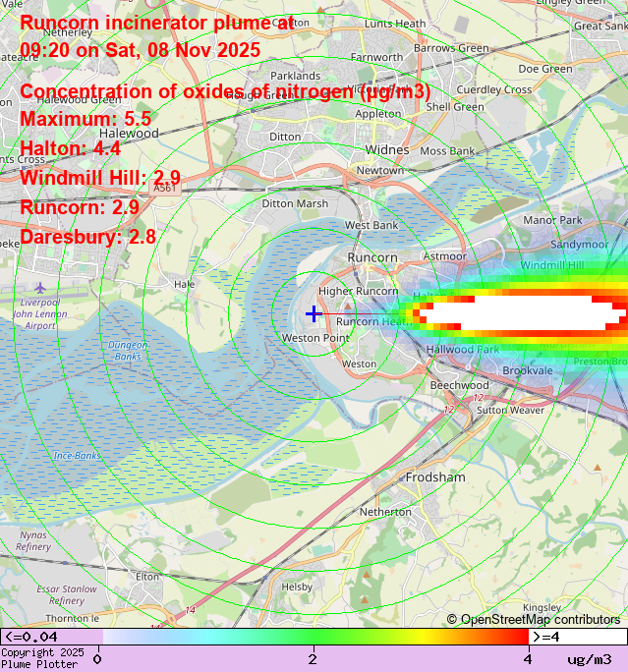Click the Weston Point label

pyautogui.click(x=314, y=338)
